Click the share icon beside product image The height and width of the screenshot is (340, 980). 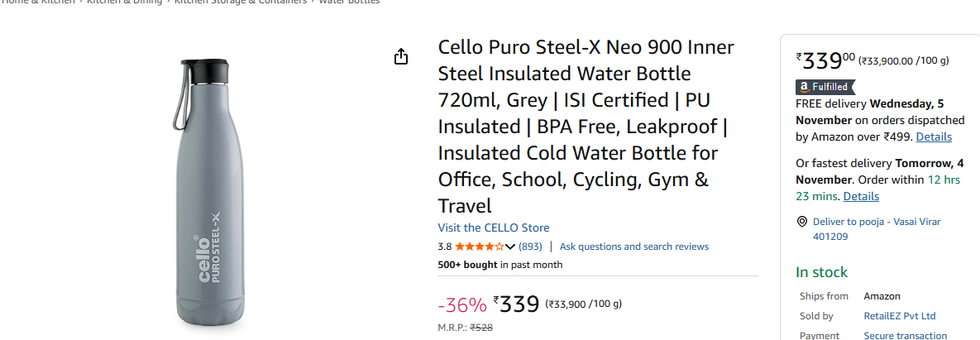pyautogui.click(x=401, y=56)
